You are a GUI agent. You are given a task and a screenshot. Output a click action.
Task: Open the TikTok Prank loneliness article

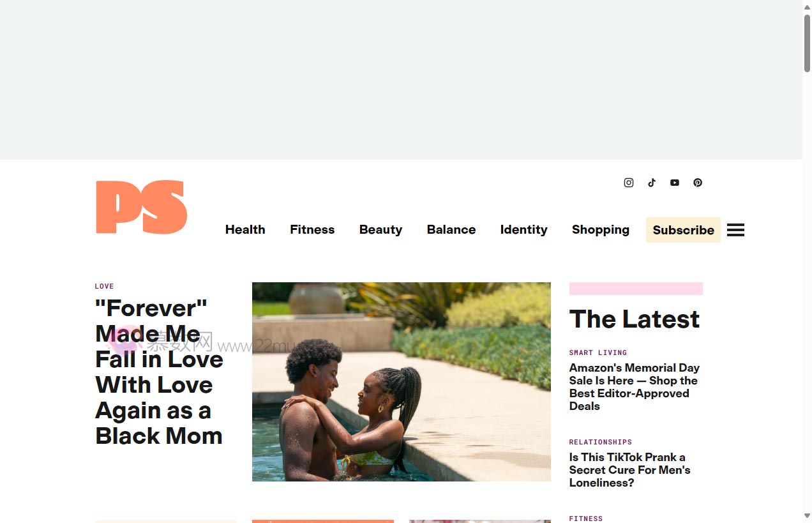click(630, 470)
